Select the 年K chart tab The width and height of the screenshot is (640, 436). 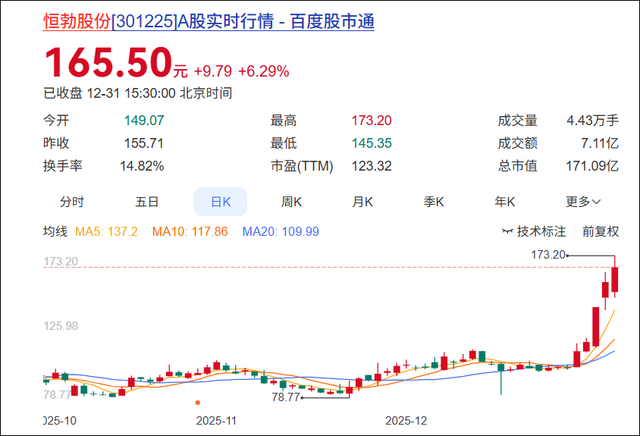pos(505,202)
